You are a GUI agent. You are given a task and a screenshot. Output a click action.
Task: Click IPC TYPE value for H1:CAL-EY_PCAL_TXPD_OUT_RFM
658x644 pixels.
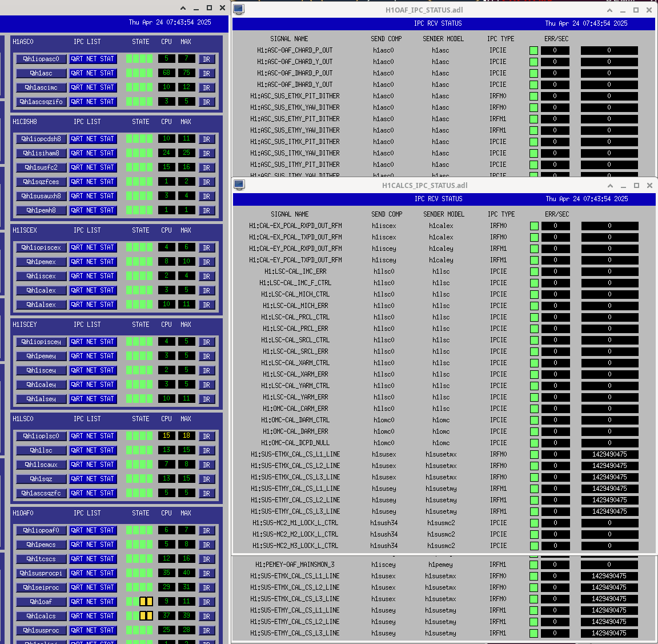[499, 260]
